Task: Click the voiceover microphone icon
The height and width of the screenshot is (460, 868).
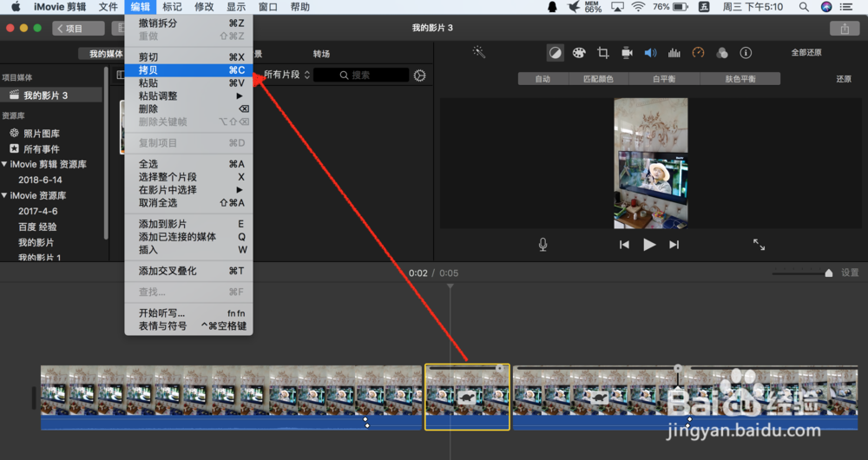Action: 543,245
